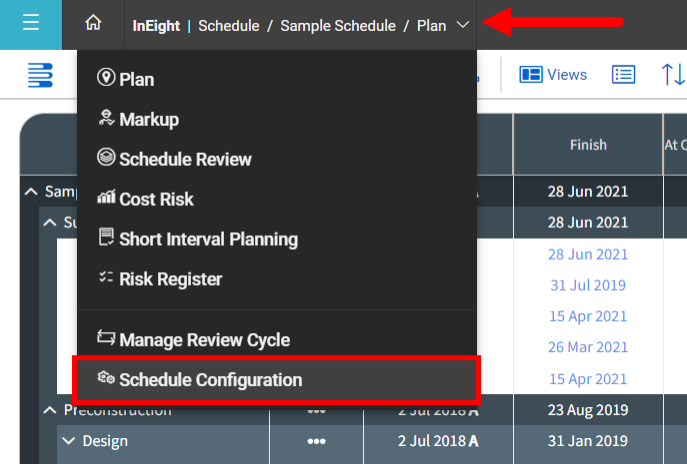Image resolution: width=687 pixels, height=464 pixels.
Task: Select the Cost Risk option
Action: (156, 199)
